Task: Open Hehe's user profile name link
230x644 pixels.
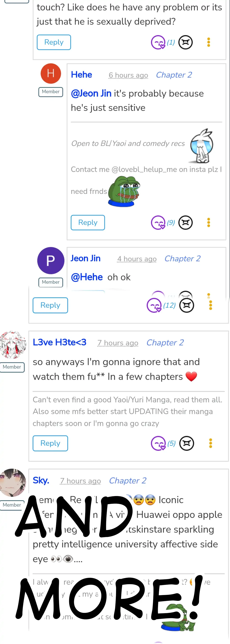Action: pos(82,74)
